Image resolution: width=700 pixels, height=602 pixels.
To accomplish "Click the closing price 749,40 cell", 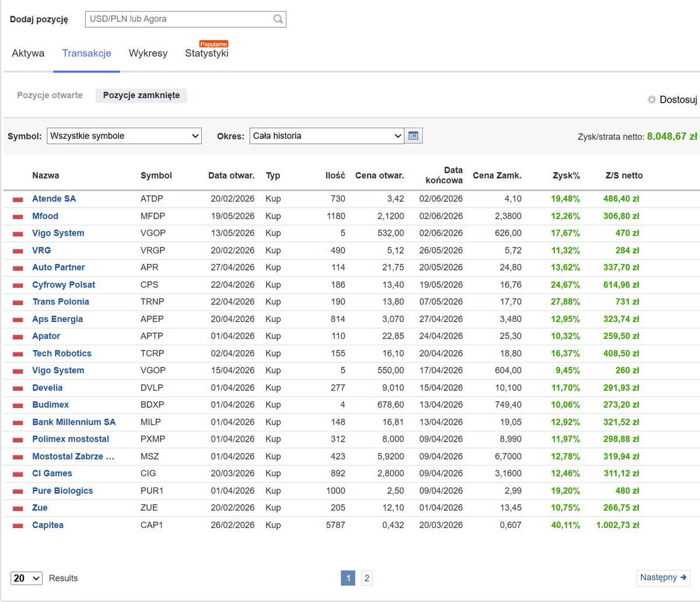I will click(507, 405).
